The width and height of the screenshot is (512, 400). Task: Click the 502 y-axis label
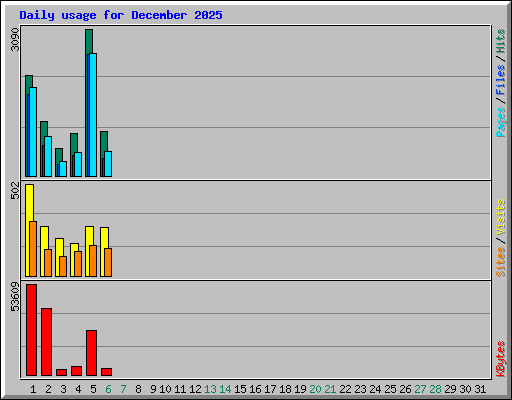[15, 190]
